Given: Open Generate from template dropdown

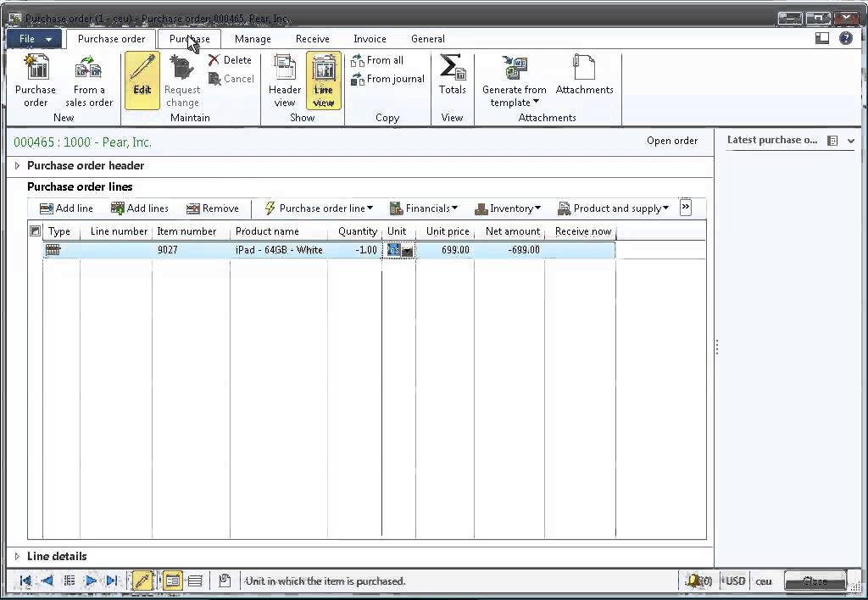Looking at the screenshot, I should [514, 81].
